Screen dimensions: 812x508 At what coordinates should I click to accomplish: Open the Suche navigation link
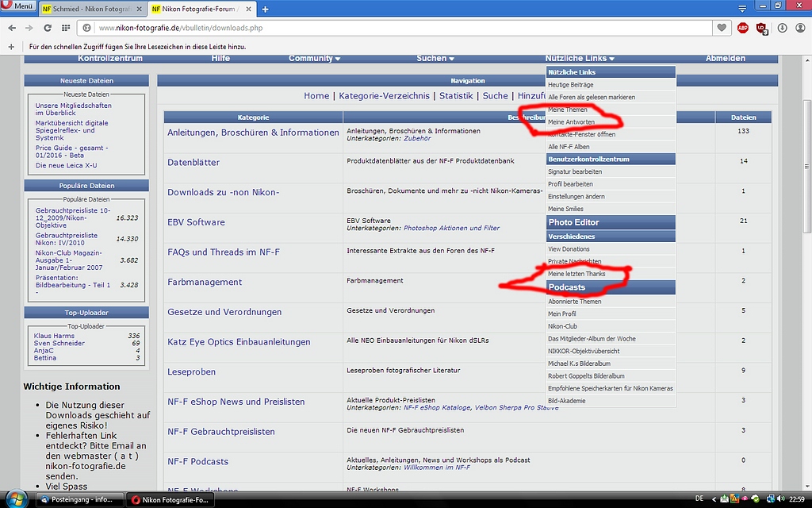[x=495, y=96]
